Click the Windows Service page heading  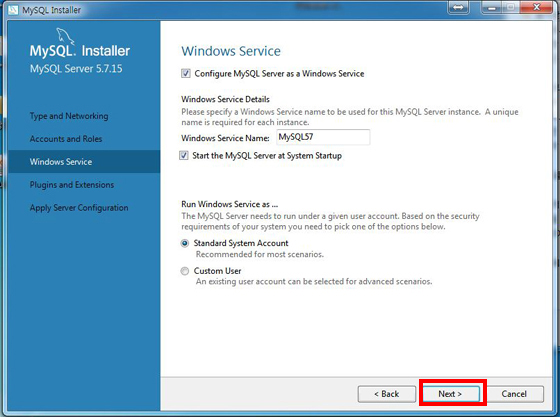pos(231,51)
